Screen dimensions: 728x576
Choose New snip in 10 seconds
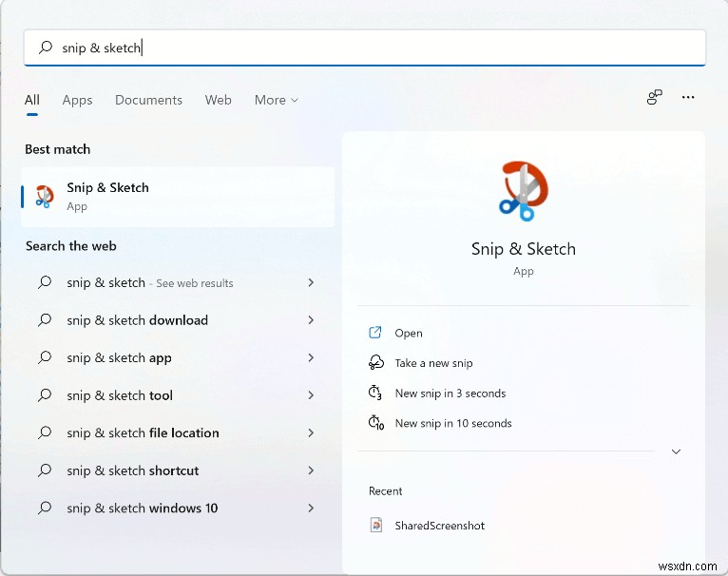(453, 423)
